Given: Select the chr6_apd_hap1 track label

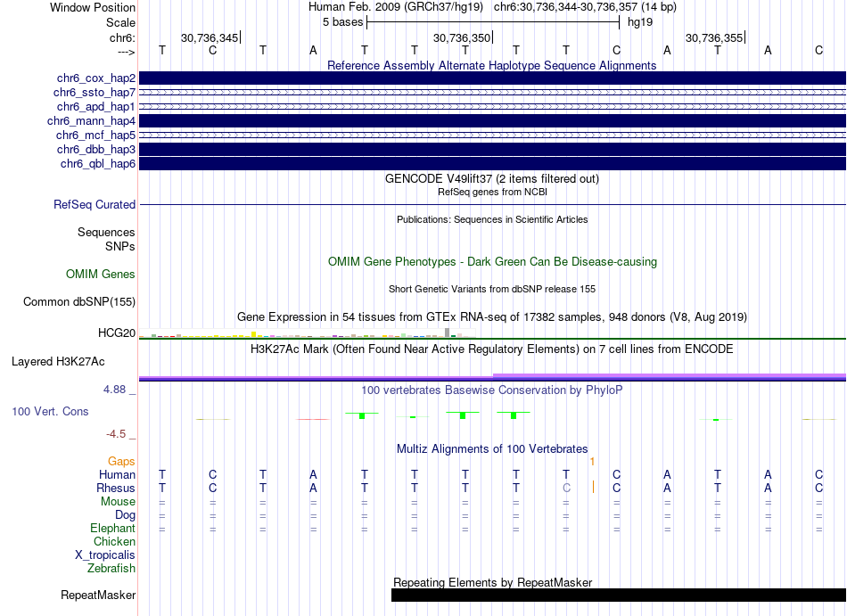Looking at the screenshot, I should [x=95, y=106].
